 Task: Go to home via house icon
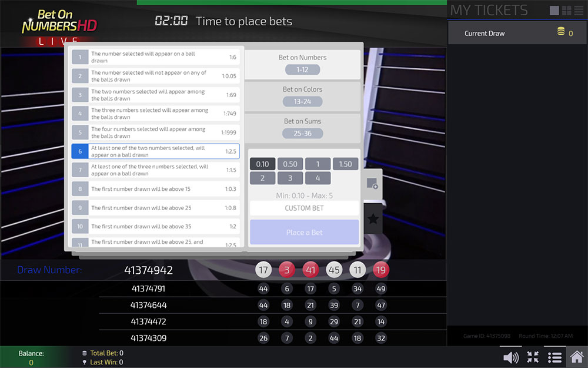pos(577,357)
